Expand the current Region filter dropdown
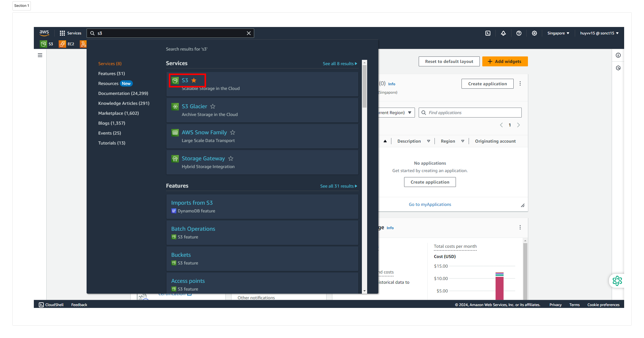The width and height of the screenshot is (644, 338). tap(396, 113)
